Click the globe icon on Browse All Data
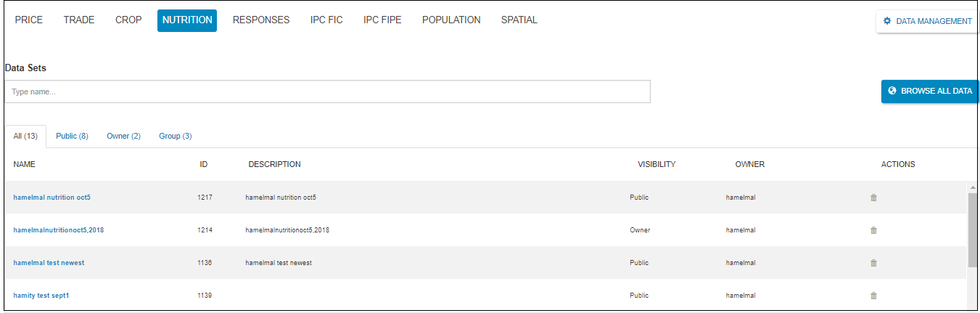The image size is (980, 313). tap(892, 91)
